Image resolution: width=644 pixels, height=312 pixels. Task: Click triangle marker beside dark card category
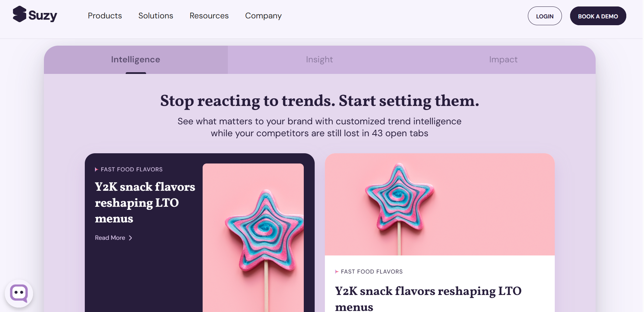tap(96, 169)
